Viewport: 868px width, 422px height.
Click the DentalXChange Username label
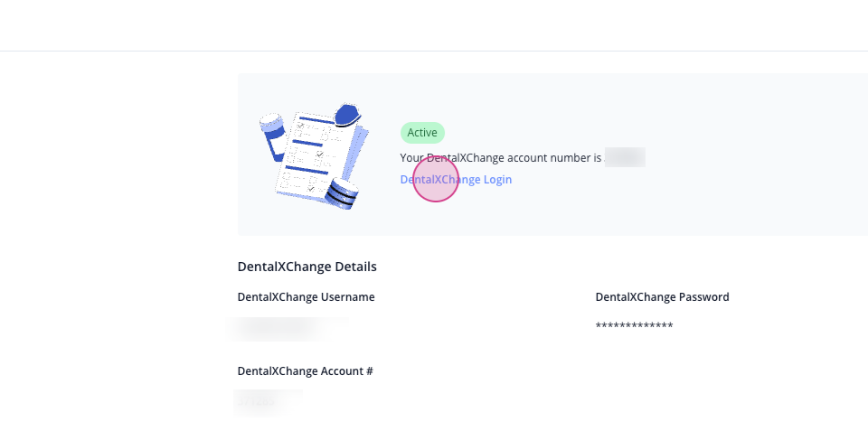tap(307, 297)
